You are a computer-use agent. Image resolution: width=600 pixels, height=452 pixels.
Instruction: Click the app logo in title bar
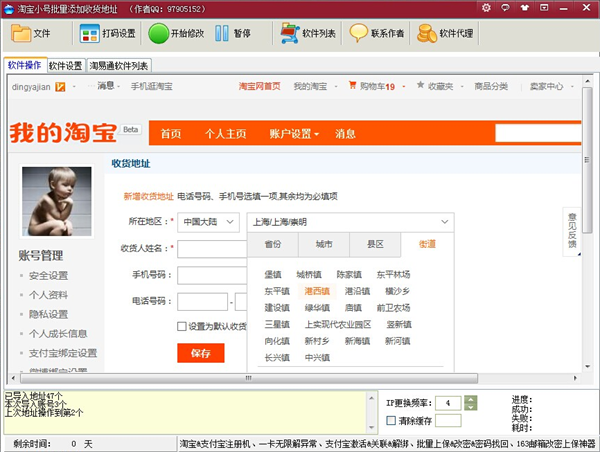(x=9, y=8)
